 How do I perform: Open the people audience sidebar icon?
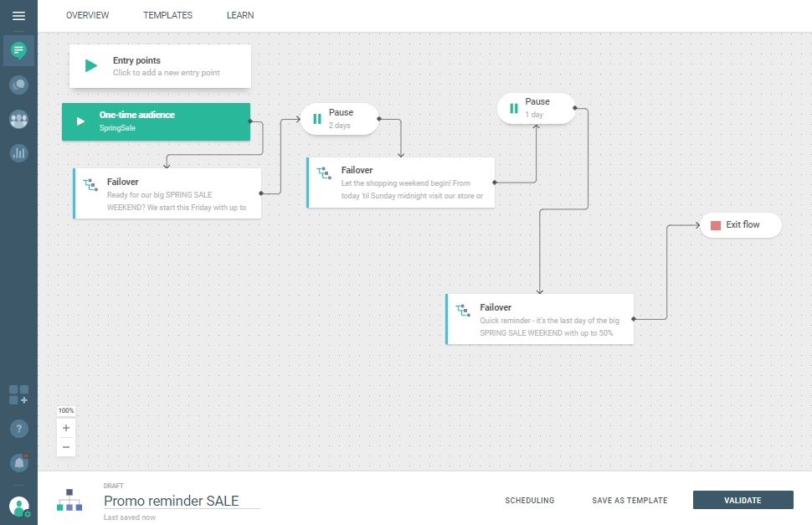point(18,119)
